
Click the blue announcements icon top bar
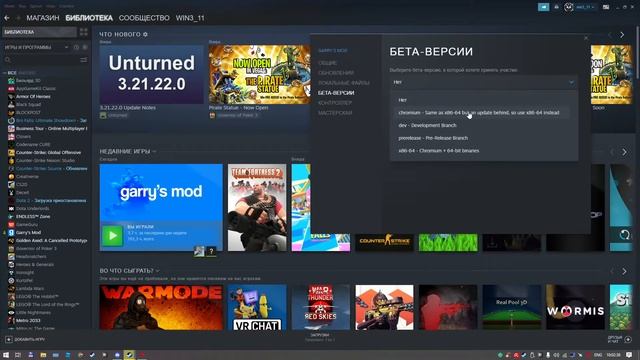pos(543,7)
